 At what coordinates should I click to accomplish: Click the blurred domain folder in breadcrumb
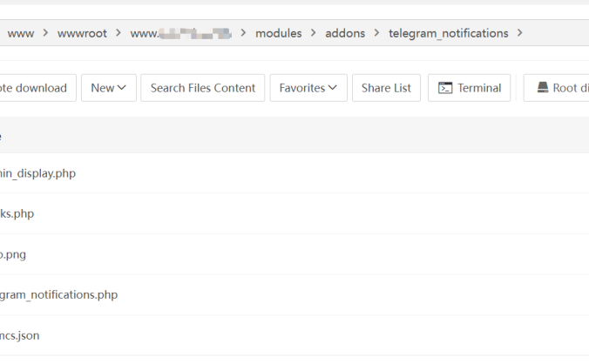tap(181, 33)
